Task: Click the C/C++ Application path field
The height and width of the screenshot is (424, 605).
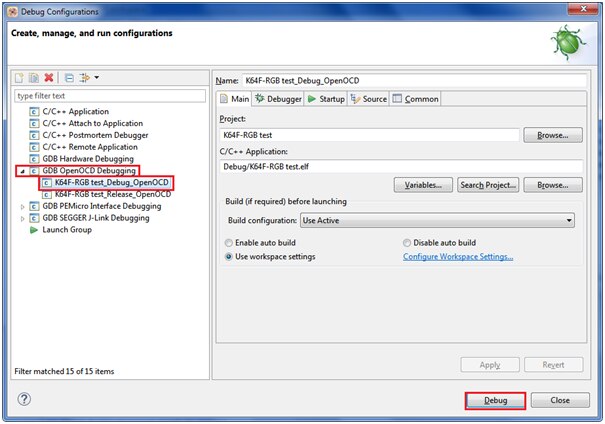Action: click(x=401, y=167)
